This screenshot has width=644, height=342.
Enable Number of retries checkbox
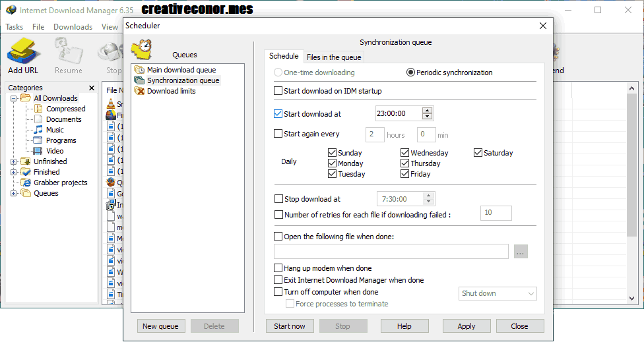click(278, 214)
